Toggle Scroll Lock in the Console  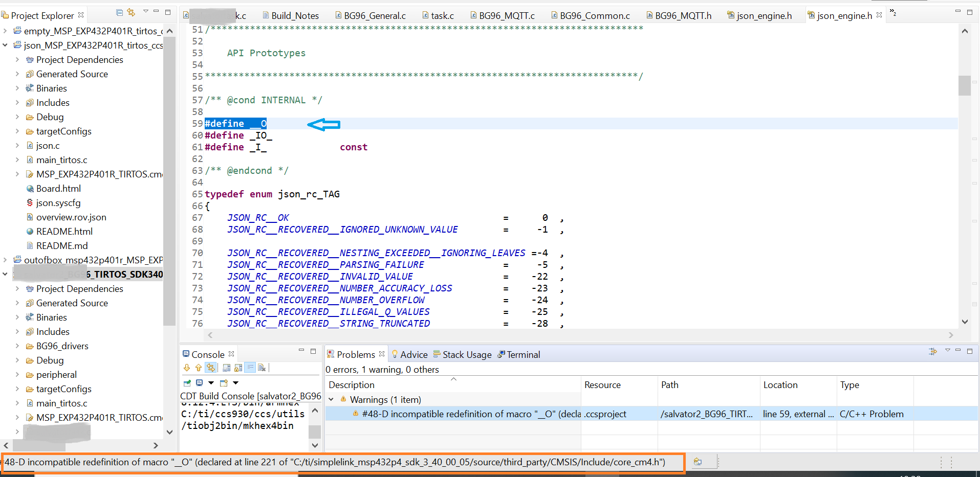[x=238, y=367]
